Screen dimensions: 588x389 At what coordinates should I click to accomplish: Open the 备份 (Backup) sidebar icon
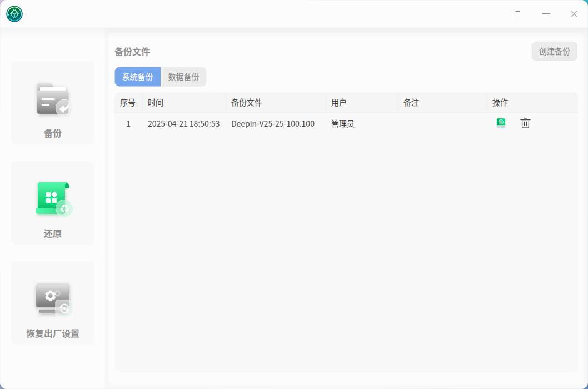pos(53,99)
